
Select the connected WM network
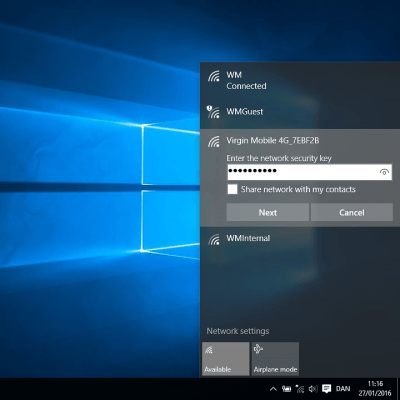click(x=300, y=80)
